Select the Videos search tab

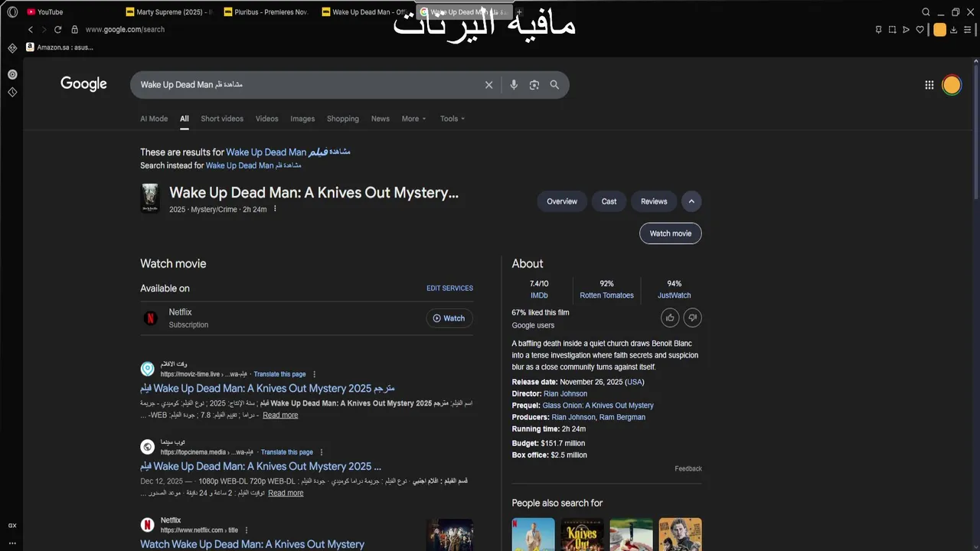[x=266, y=119]
